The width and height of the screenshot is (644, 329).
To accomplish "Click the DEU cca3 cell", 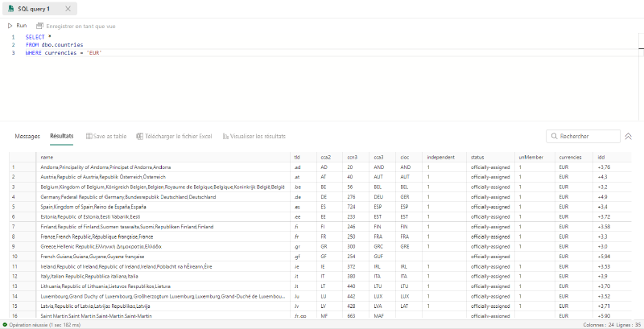I will point(382,197).
